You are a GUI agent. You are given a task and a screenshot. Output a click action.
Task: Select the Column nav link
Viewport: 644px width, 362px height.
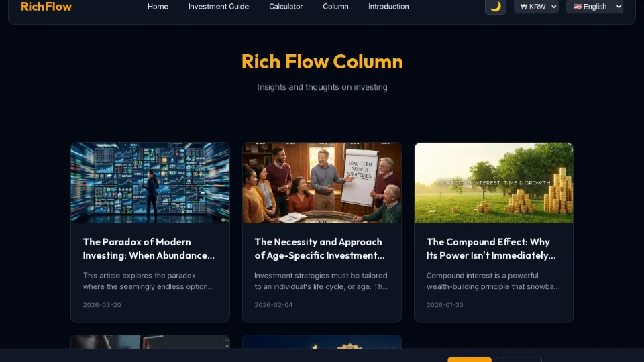pyautogui.click(x=335, y=7)
